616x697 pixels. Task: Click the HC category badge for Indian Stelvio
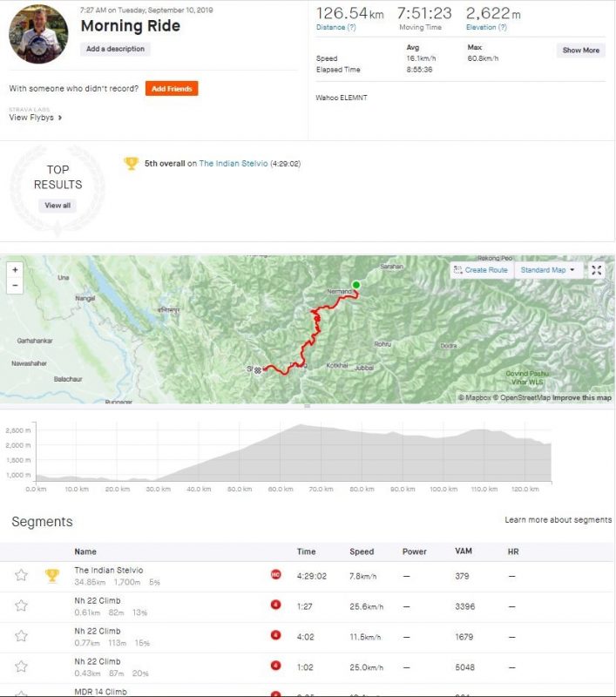tap(276, 575)
